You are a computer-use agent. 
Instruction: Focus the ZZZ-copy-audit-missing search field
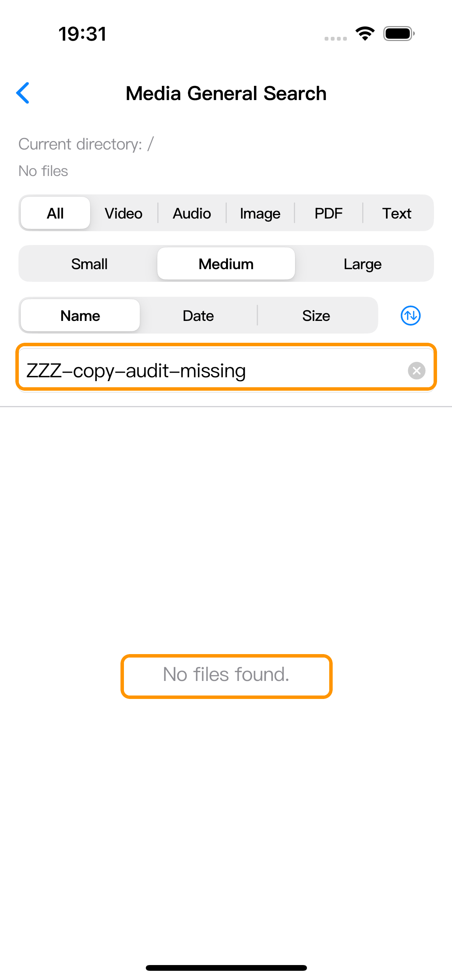click(226, 370)
